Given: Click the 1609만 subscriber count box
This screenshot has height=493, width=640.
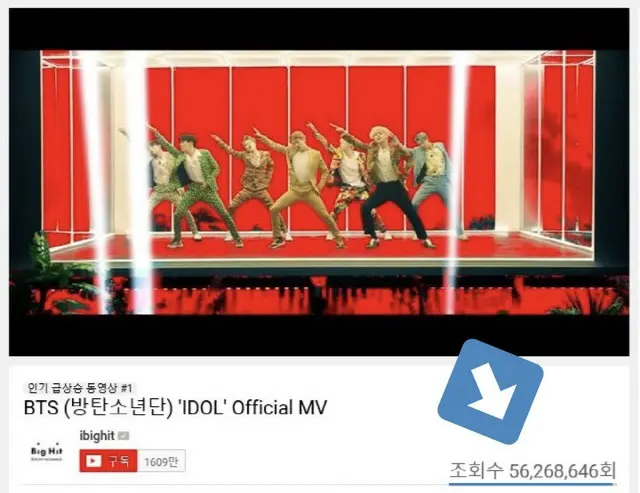Looking at the screenshot, I should (162, 461).
